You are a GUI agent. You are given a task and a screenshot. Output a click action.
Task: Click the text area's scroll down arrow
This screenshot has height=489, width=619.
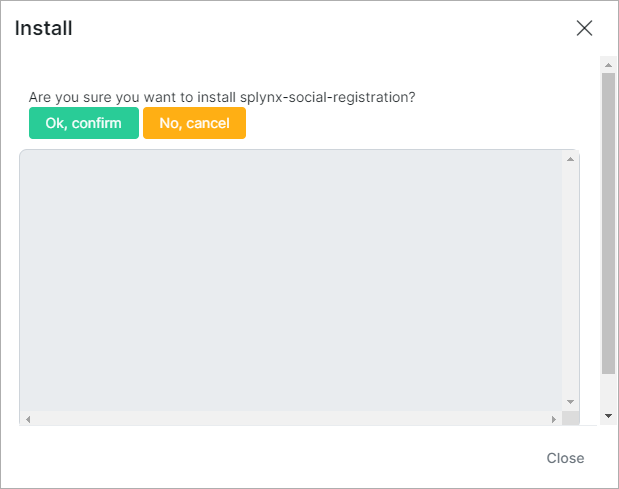[570, 401]
